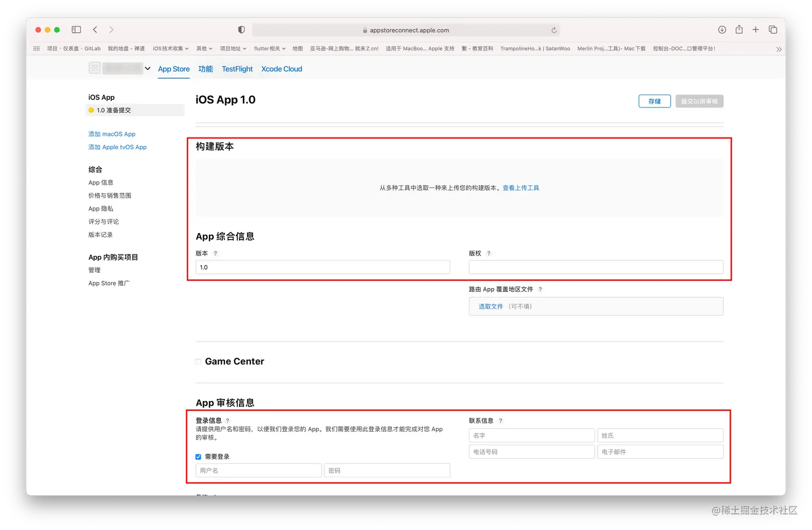Open 项目 · 仪表盘 · GitLab bookmark
This screenshot has height=530, width=812.
coord(74,48)
